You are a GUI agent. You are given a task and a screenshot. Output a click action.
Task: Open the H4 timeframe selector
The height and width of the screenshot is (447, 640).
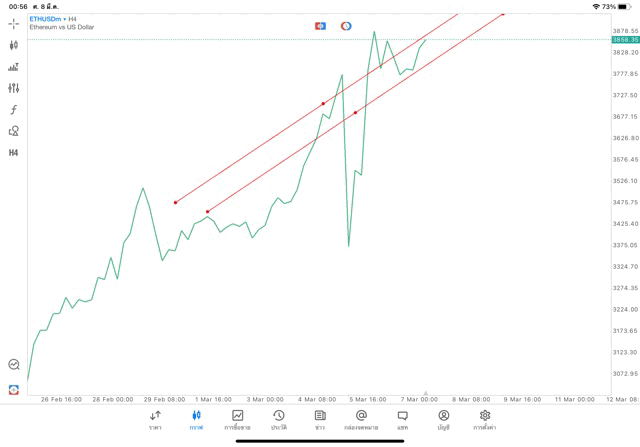coord(14,153)
